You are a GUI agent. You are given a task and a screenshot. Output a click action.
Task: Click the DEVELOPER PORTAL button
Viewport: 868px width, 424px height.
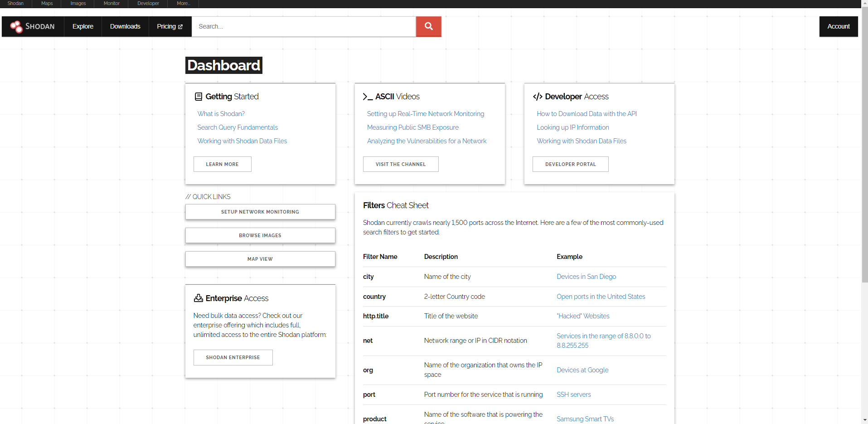pos(571,164)
